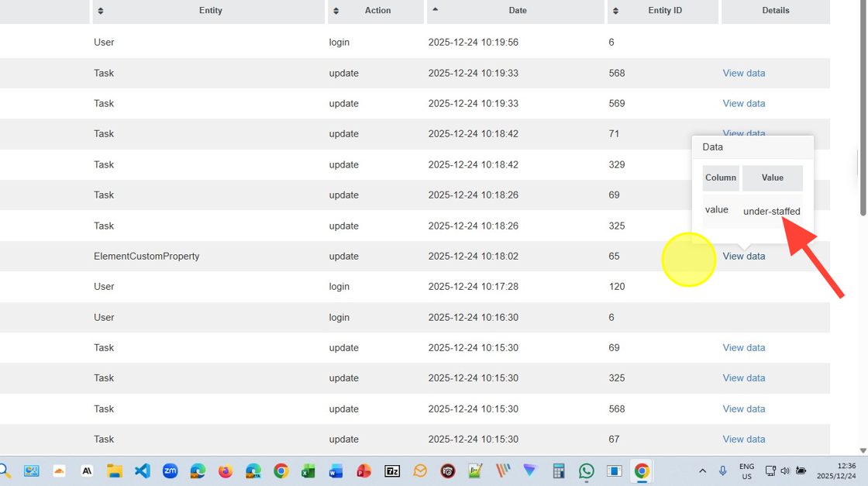Sort the table by the Entity column
Image resolution: width=868 pixels, height=486 pixels.
pos(209,11)
